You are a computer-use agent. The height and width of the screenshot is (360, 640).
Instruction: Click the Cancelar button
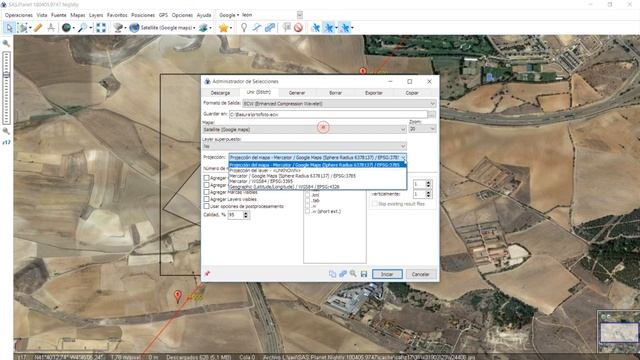420,274
